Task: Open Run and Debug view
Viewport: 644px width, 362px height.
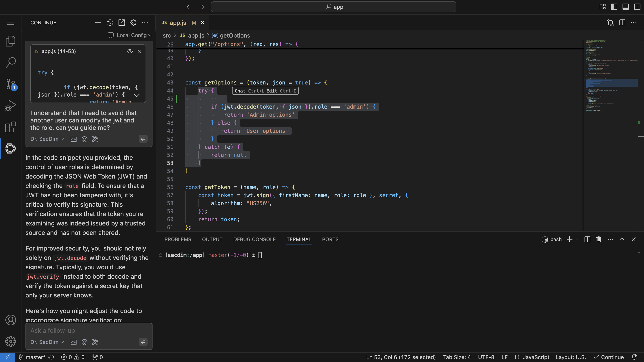Action: (x=11, y=105)
